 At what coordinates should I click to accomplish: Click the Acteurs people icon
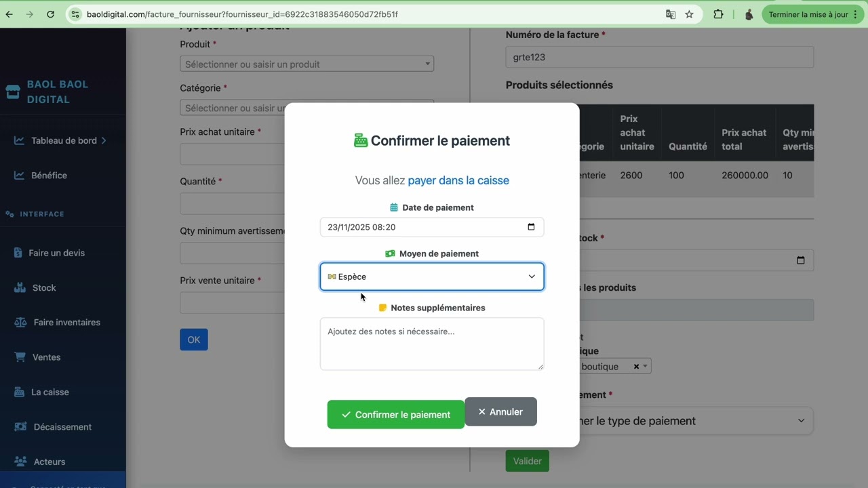tap(20, 462)
